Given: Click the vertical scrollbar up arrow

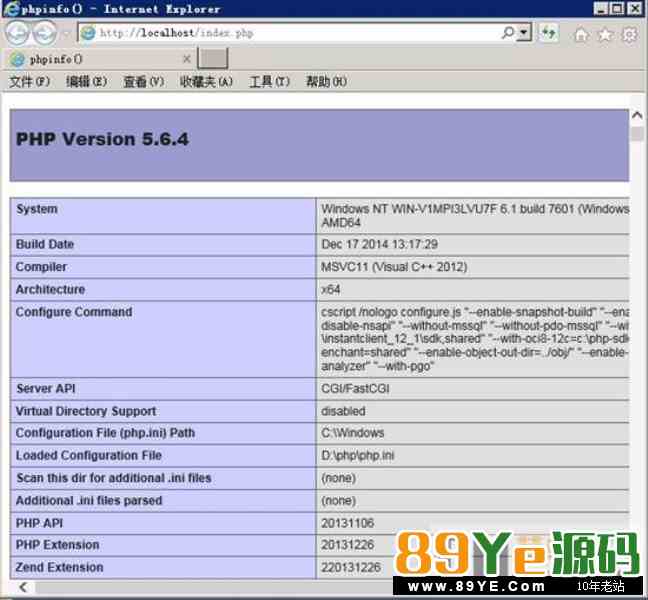Looking at the screenshot, I should click(x=637, y=115).
